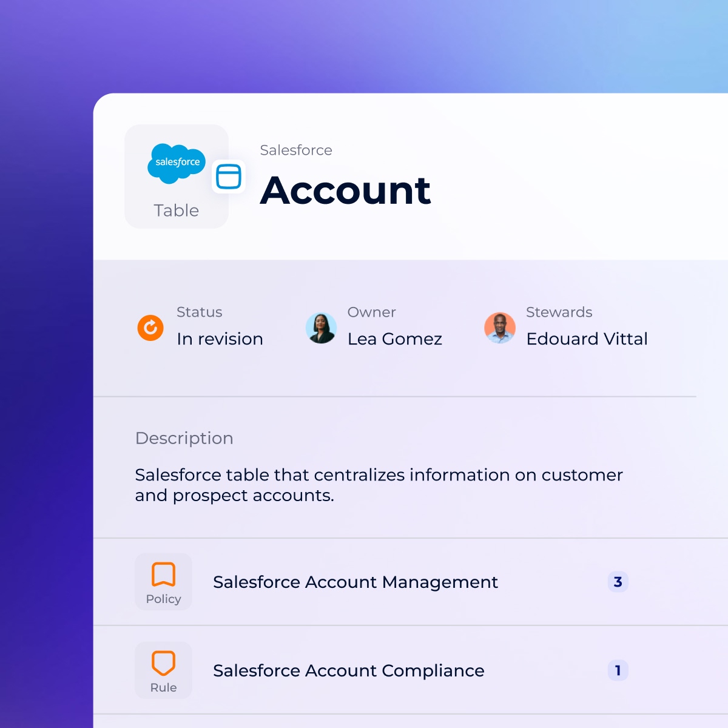Open Lea Gomez's owner avatar
The image size is (728, 728).
pos(321,328)
